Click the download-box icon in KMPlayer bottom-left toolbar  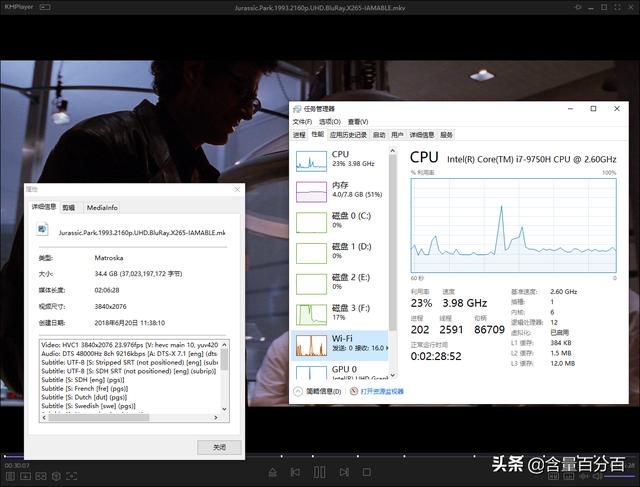coord(25,476)
